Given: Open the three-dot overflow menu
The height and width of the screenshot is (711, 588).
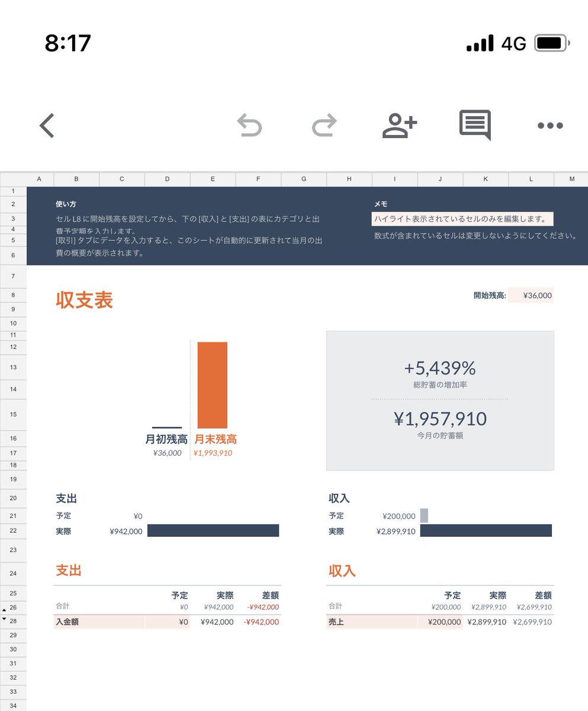Looking at the screenshot, I should point(550,125).
